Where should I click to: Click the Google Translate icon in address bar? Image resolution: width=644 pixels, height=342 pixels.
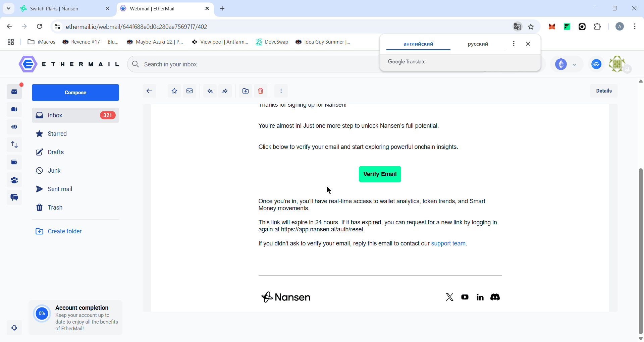(517, 26)
